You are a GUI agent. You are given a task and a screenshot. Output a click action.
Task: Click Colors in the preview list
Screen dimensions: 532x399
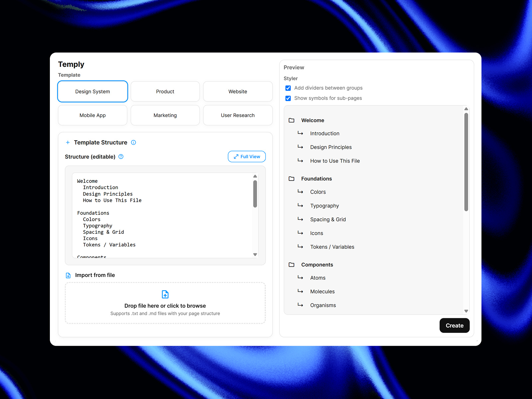[318, 192]
